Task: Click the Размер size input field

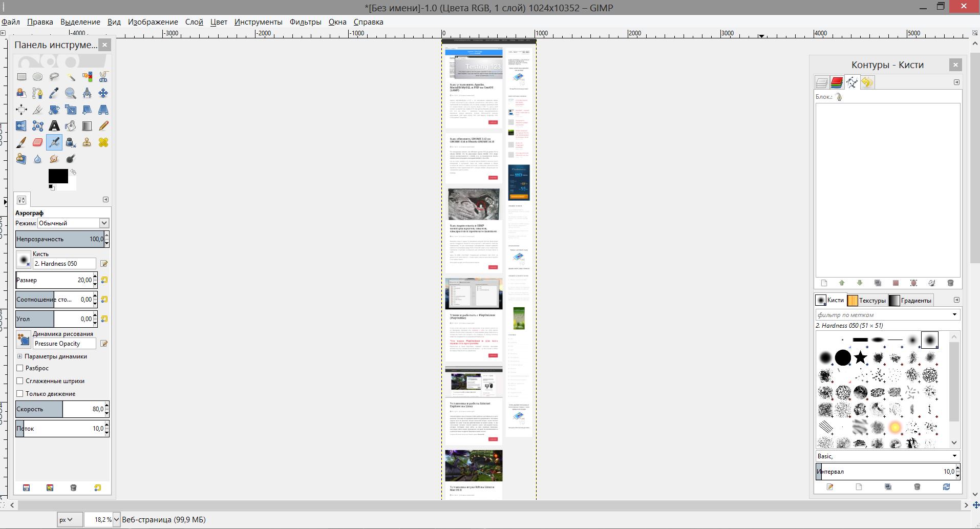Action: [54, 280]
